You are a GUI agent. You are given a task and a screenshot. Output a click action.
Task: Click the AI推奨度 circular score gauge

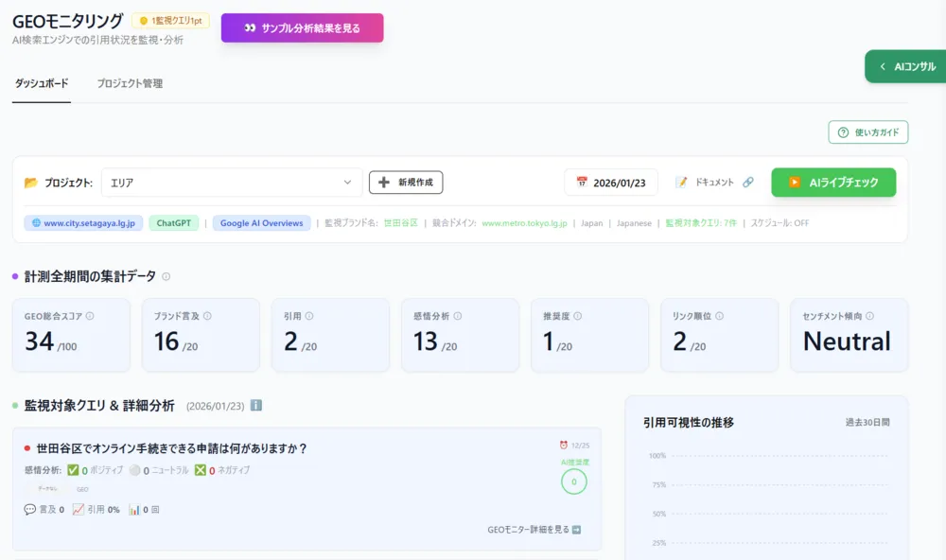[573, 481]
